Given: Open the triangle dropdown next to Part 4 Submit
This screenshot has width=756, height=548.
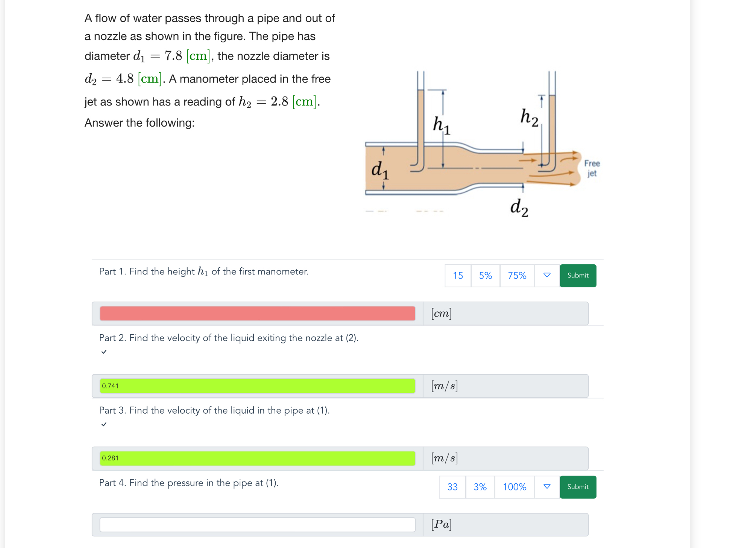Looking at the screenshot, I should click(x=546, y=487).
